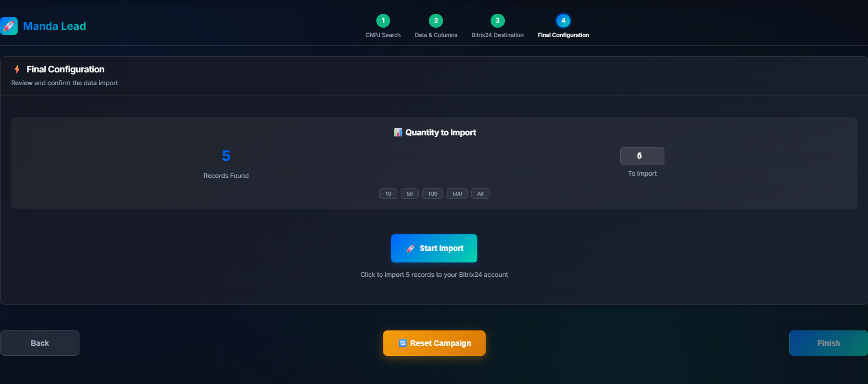Viewport: 868px width, 384px height.
Task: Set import quantity to 10
Action: click(x=388, y=194)
